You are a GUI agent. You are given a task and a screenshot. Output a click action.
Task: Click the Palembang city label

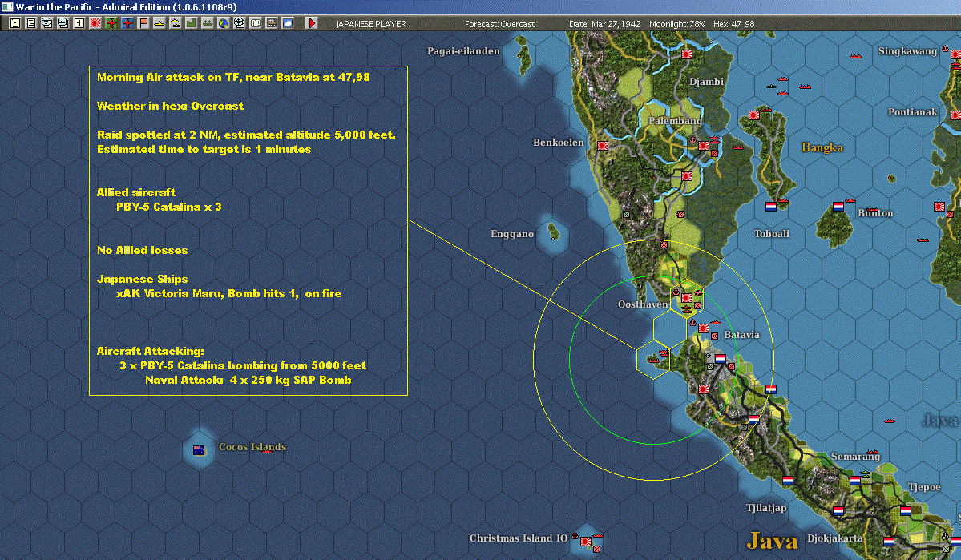[676, 121]
